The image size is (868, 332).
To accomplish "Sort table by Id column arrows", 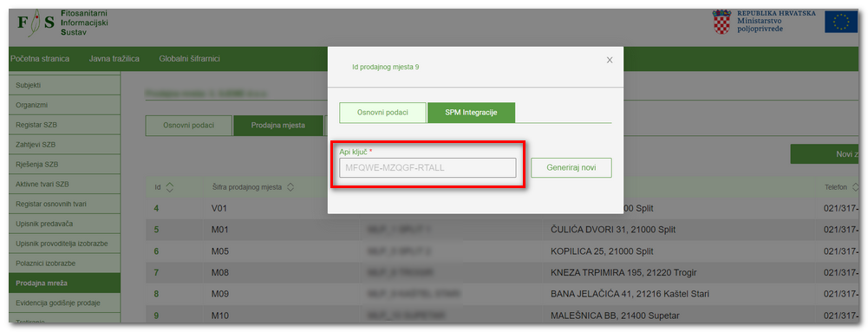I will pos(169,187).
